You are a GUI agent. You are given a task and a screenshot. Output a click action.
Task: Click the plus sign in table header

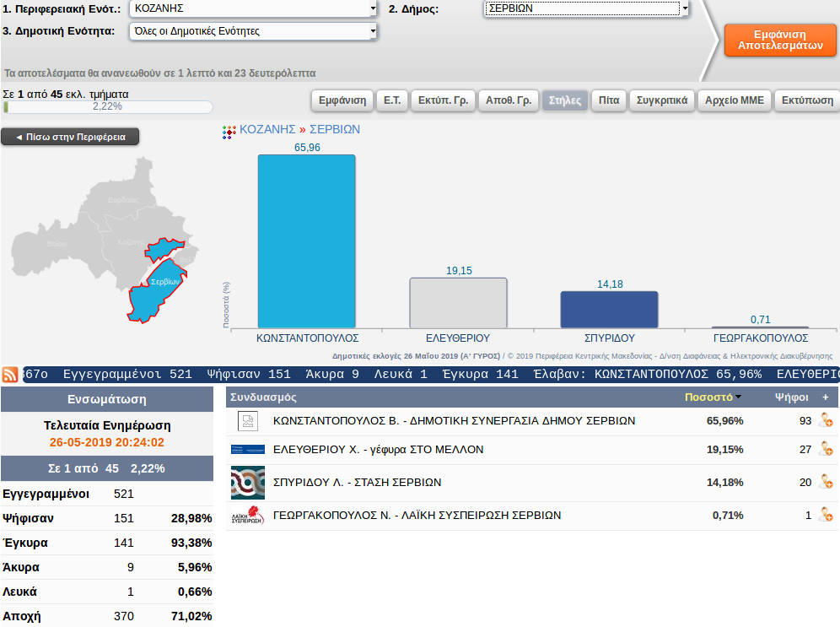pyautogui.click(x=825, y=397)
